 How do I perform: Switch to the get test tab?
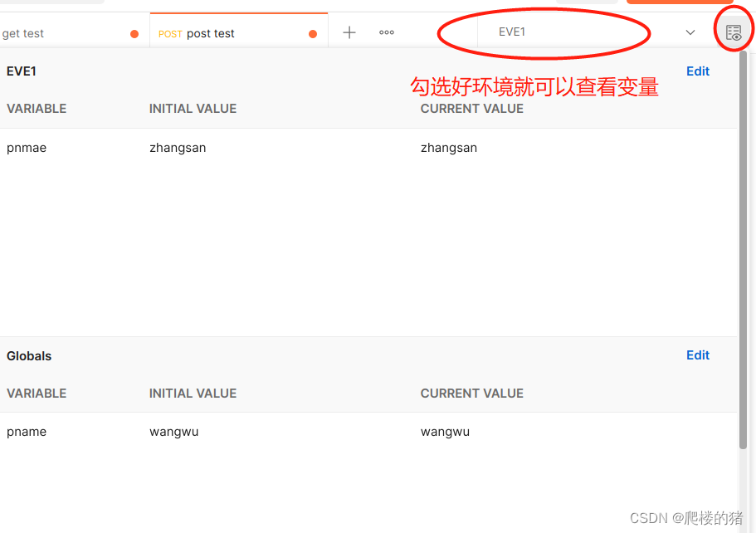tap(72, 33)
